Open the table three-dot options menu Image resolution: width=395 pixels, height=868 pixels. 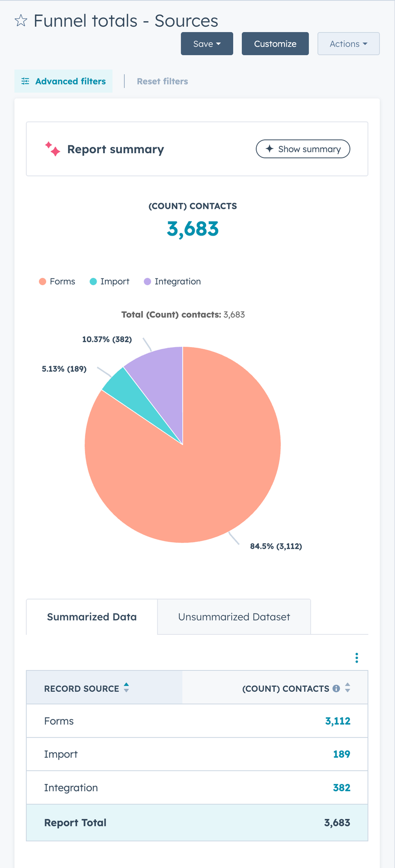(x=357, y=658)
